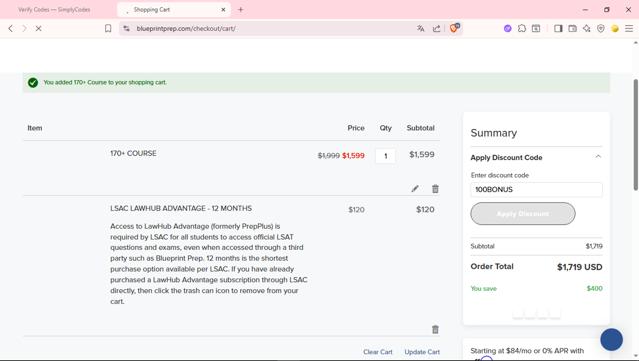Click the Apply Discount button
The width and height of the screenshot is (639, 361).
[523, 214]
